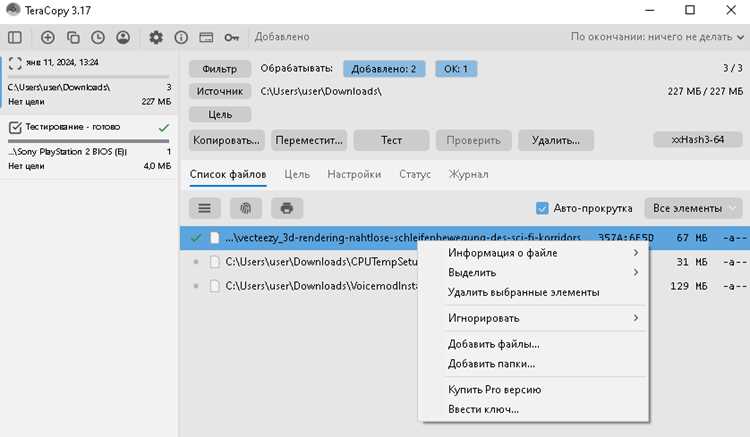
Task: Open settings gear icon
Action: click(156, 37)
